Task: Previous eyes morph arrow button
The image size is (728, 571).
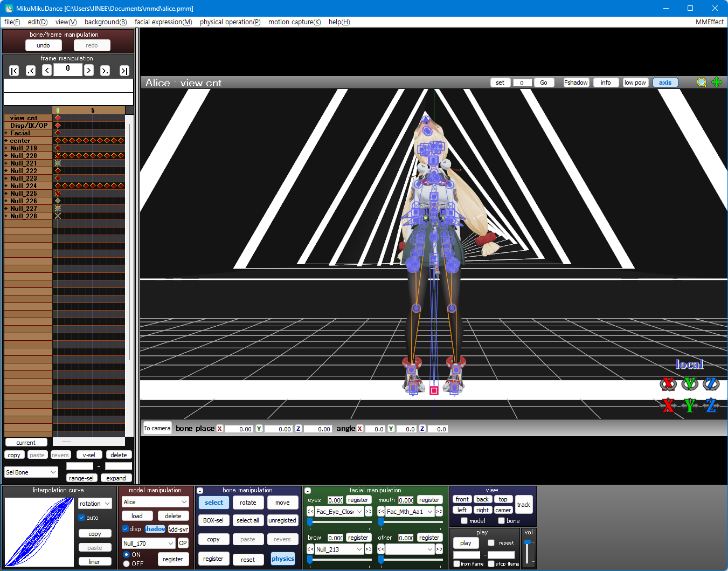Action: click(x=310, y=511)
